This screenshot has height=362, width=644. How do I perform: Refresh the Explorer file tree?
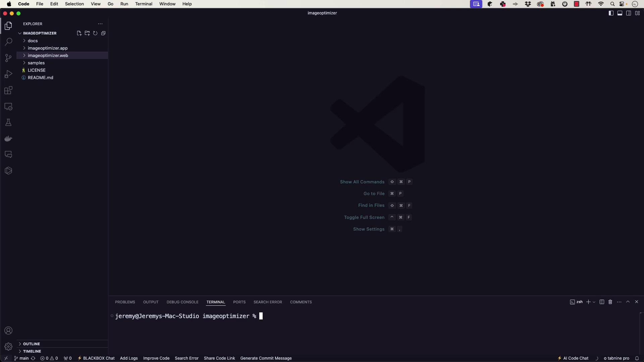[95, 33]
